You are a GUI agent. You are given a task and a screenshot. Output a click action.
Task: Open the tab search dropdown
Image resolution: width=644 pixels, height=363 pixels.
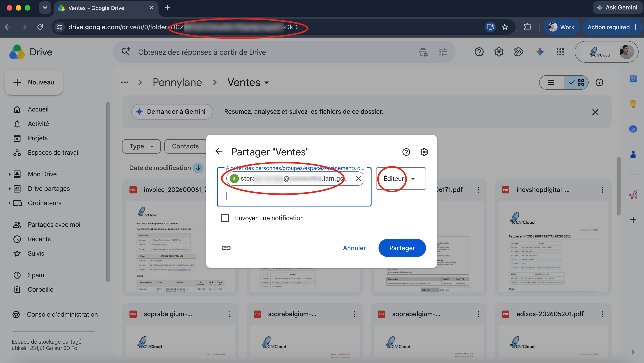45,8
